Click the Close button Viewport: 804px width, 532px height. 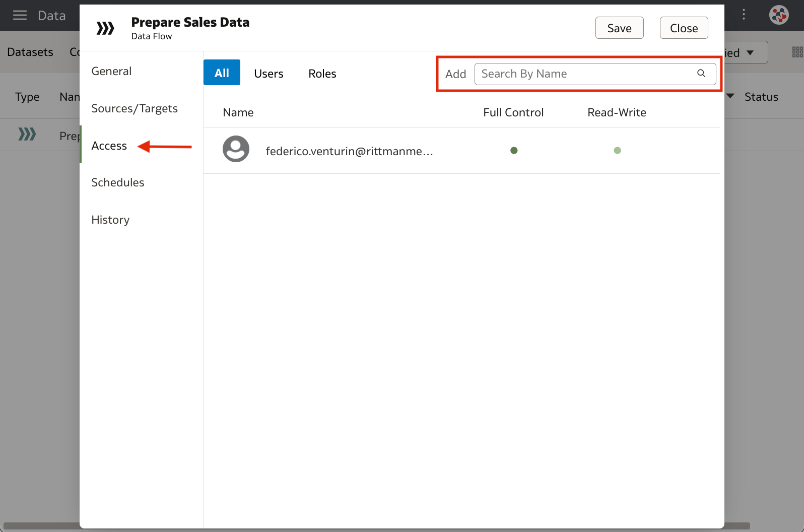coord(684,28)
